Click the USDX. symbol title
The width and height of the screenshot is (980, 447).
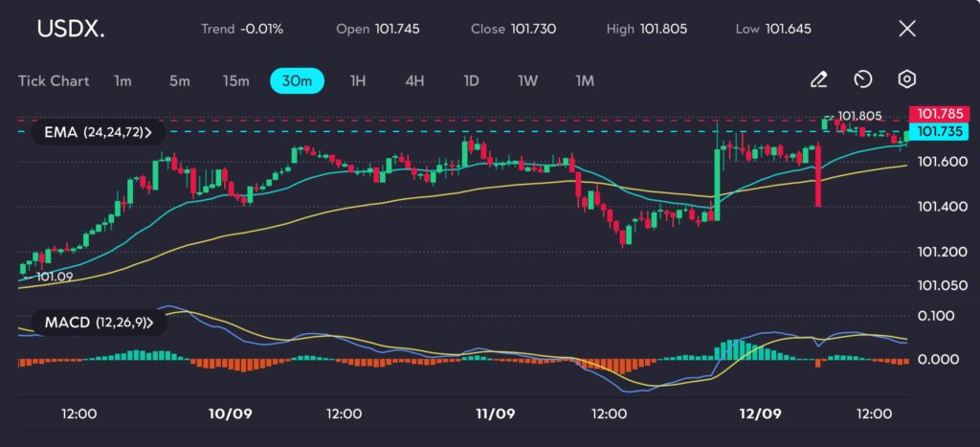[71, 29]
